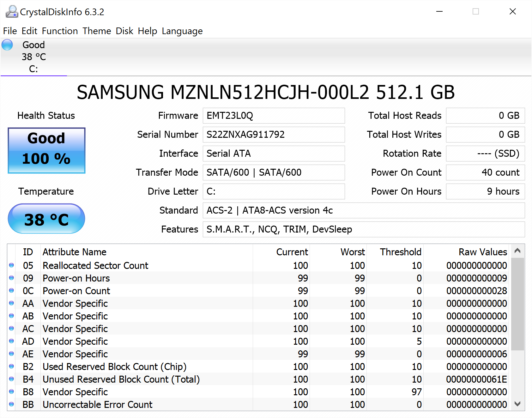
Task: Open the Theme menu
Action: coord(97,31)
